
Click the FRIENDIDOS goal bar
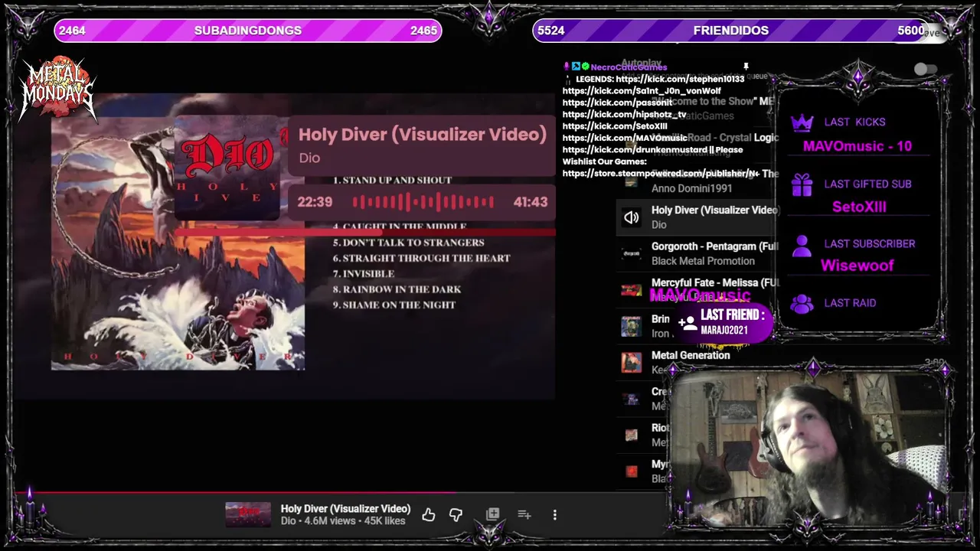click(x=731, y=31)
